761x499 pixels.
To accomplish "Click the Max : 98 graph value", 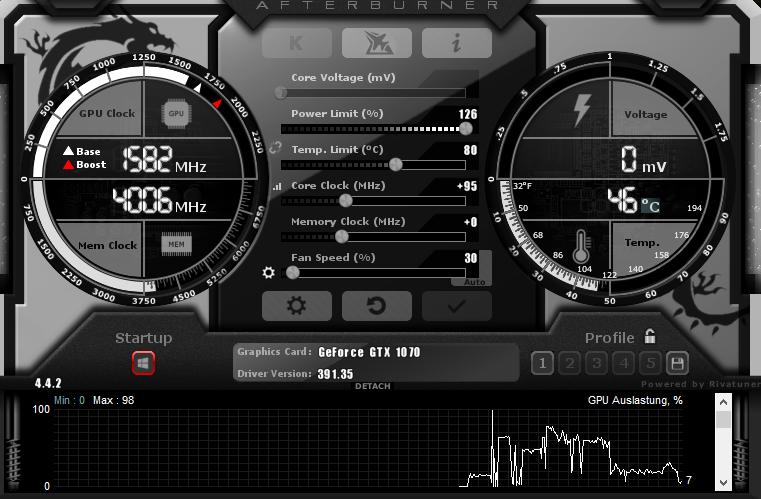I will coord(114,400).
